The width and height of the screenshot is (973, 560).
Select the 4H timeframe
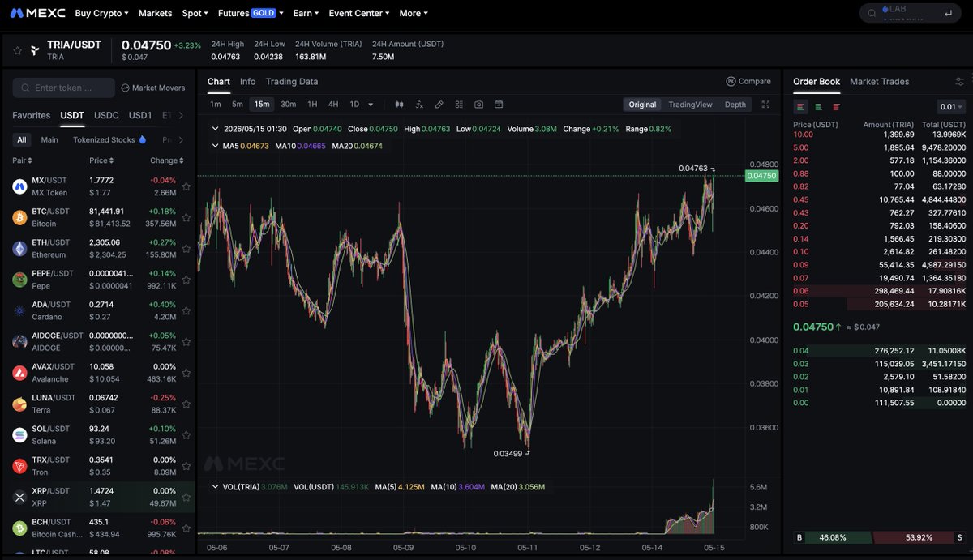(x=333, y=105)
